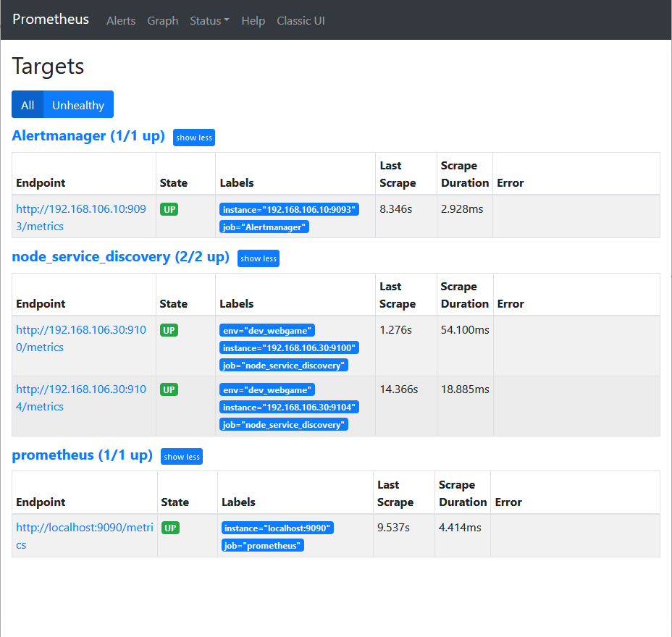This screenshot has width=672, height=637.
Task: Filter to Unhealthy targets only
Action: click(78, 104)
